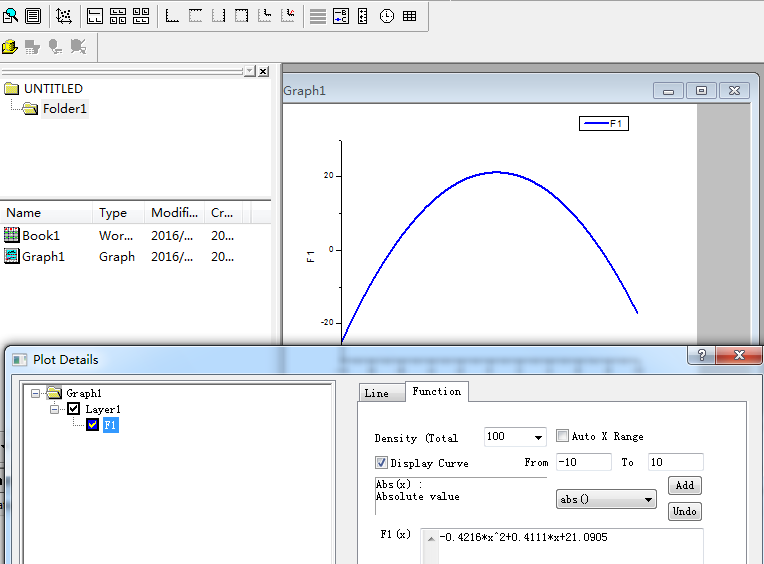Screen dimensions: 764x564
Task: Open the Density total points dropdown
Action: point(539,438)
